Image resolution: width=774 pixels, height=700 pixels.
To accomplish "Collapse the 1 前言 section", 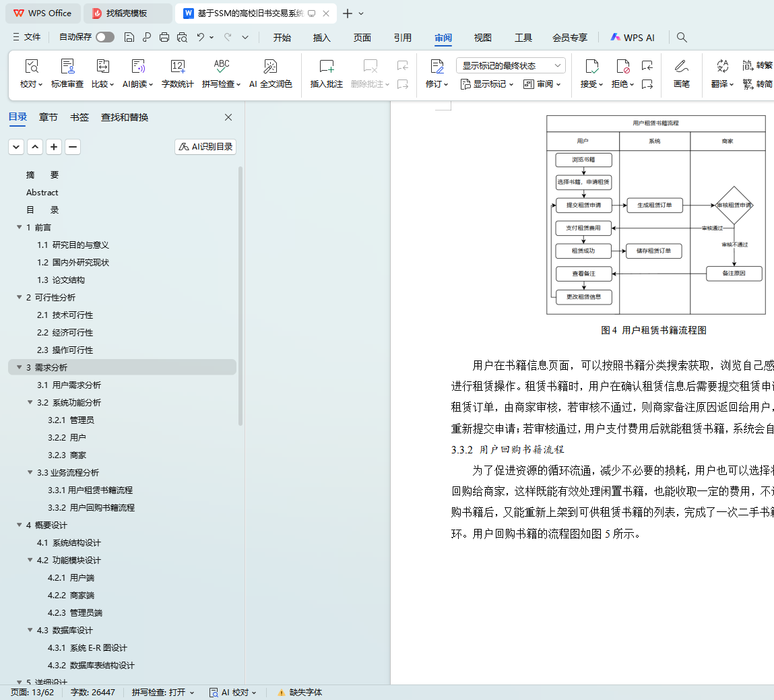I will [x=20, y=227].
